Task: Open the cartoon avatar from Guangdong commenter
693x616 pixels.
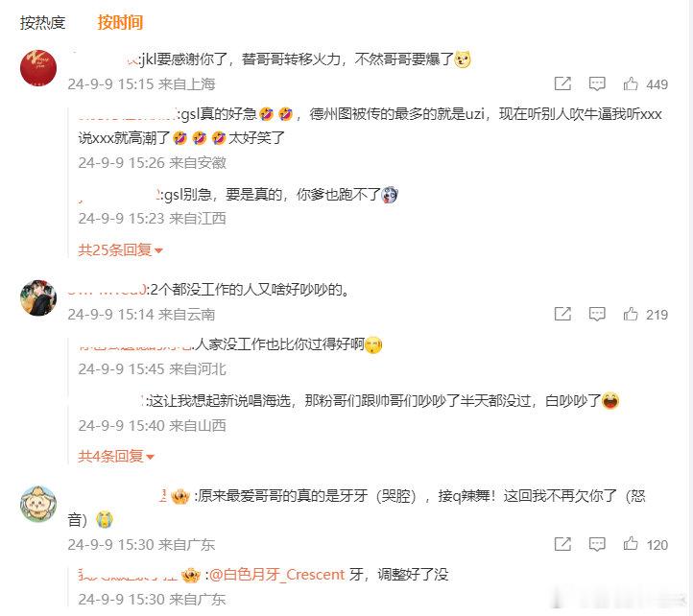Action: tap(38, 504)
